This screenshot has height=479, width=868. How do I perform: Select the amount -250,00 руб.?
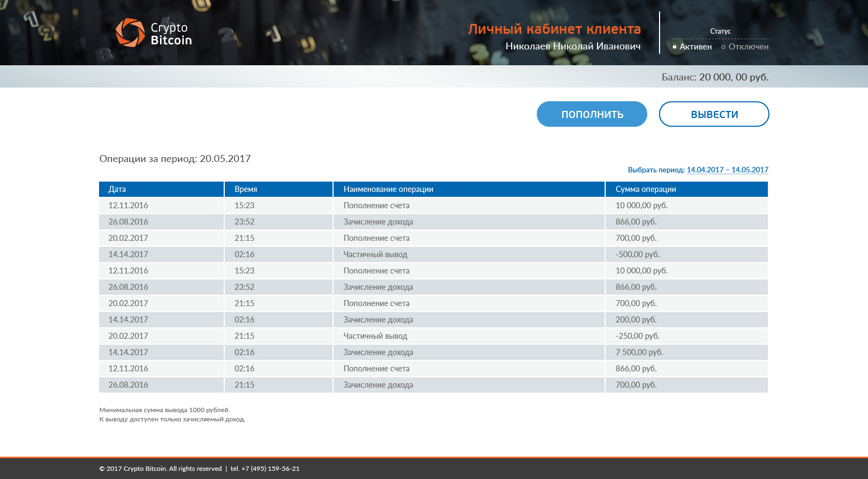638,336
